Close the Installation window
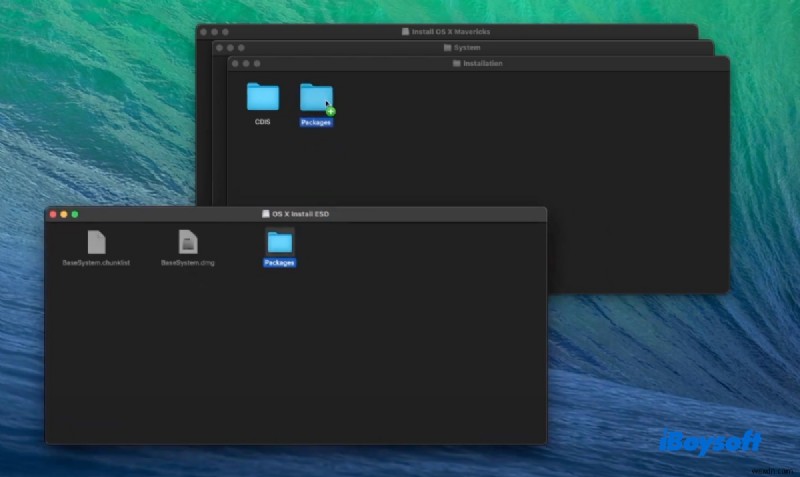The image size is (800, 477). click(235, 64)
